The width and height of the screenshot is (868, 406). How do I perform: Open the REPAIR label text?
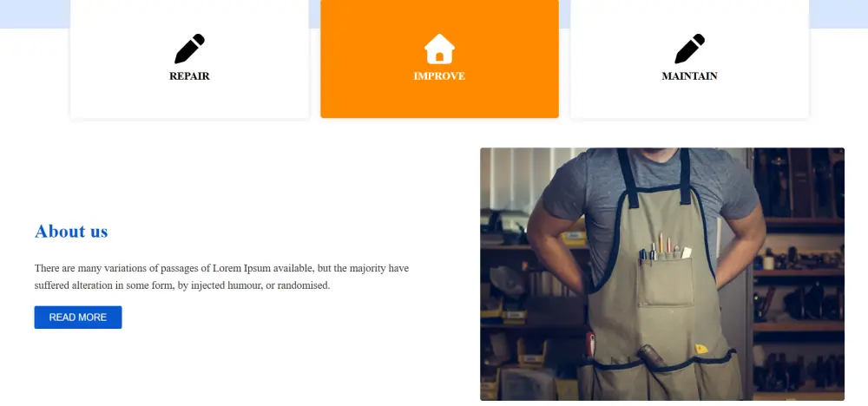coord(189,76)
